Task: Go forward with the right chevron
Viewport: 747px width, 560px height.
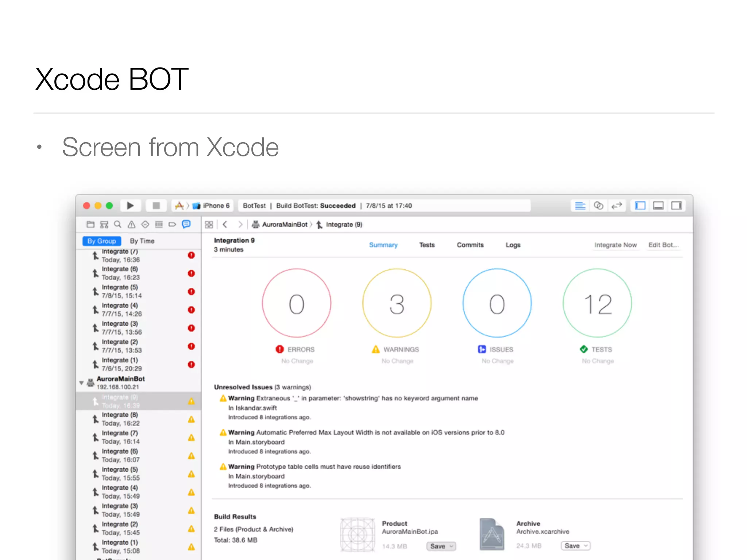Action: [x=240, y=225]
